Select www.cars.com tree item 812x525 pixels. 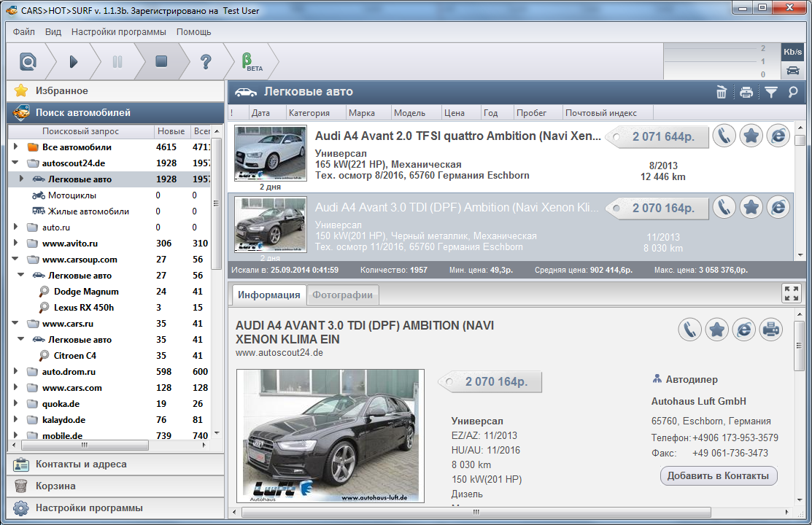pos(72,388)
